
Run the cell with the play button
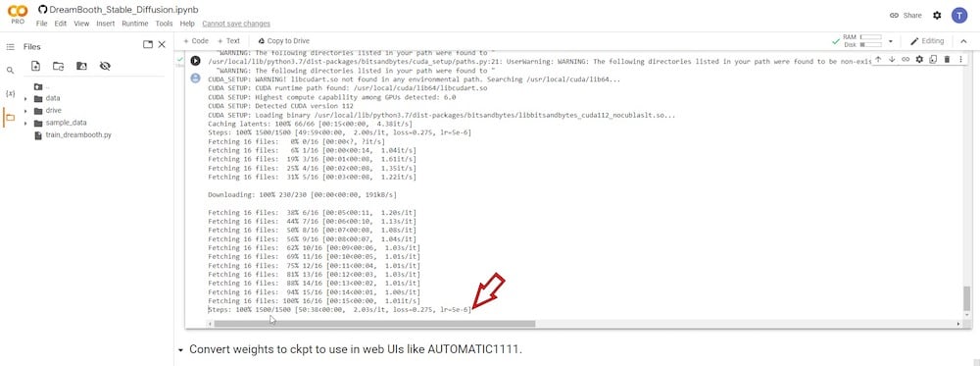click(x=196, y=61)
